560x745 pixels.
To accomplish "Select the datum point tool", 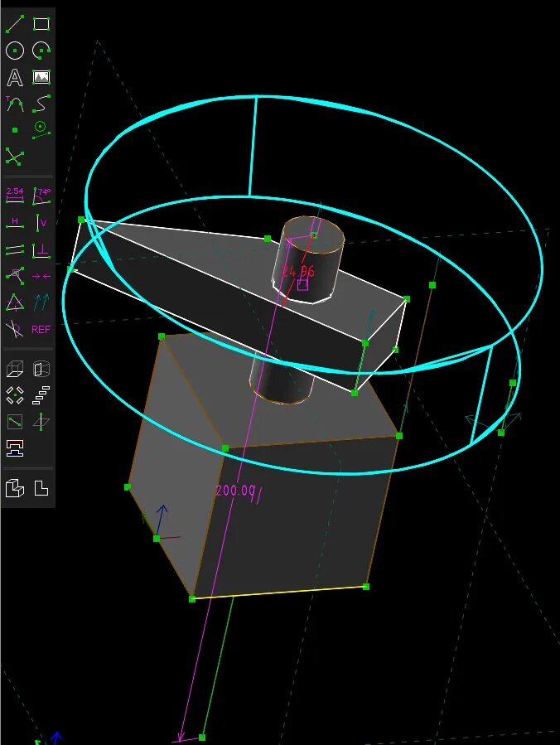I will coord(15,130).
